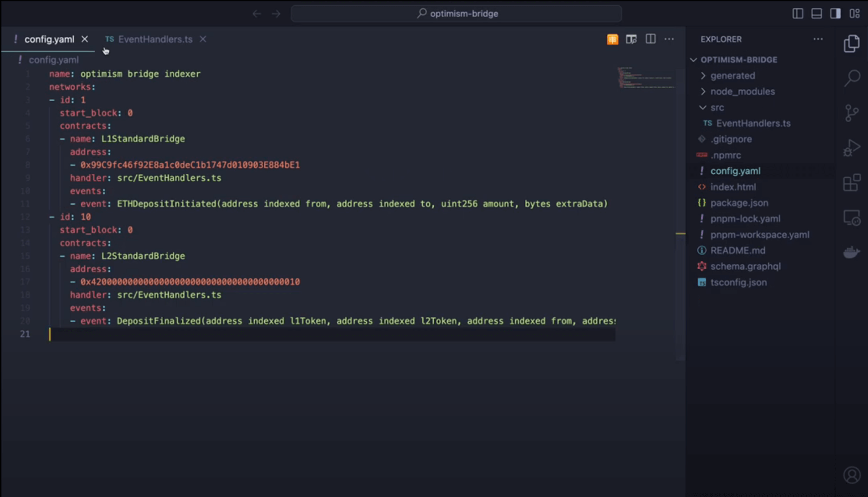Select the Source Control icon
Viewport: 868px width, 497px height.
click(x=852, y=112)
